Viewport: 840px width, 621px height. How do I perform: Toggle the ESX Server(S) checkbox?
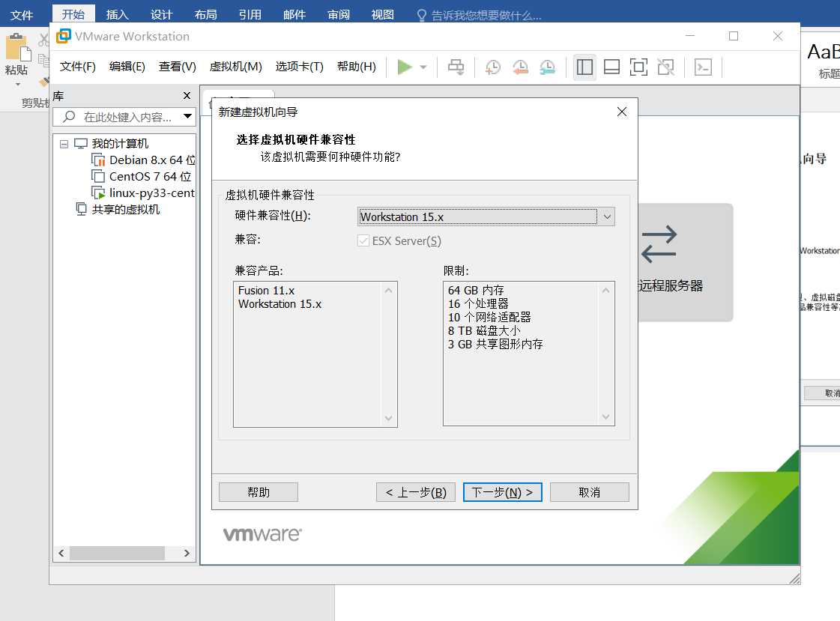[363, 241]
